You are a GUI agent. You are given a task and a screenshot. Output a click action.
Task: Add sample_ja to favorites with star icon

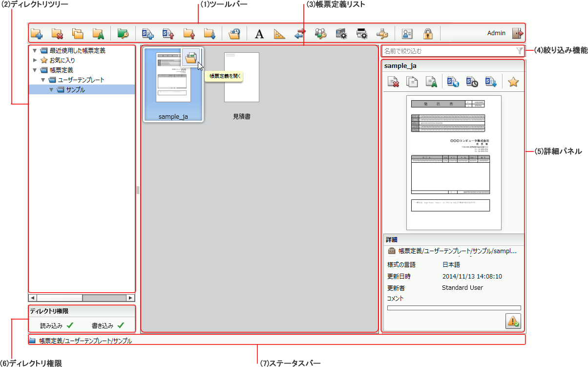[x=513, y=82]
